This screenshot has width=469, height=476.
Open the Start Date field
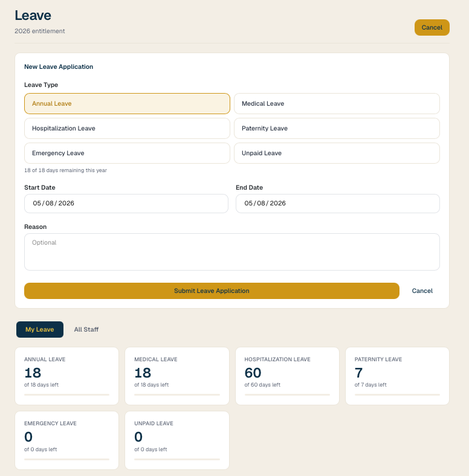click(126, 204)
